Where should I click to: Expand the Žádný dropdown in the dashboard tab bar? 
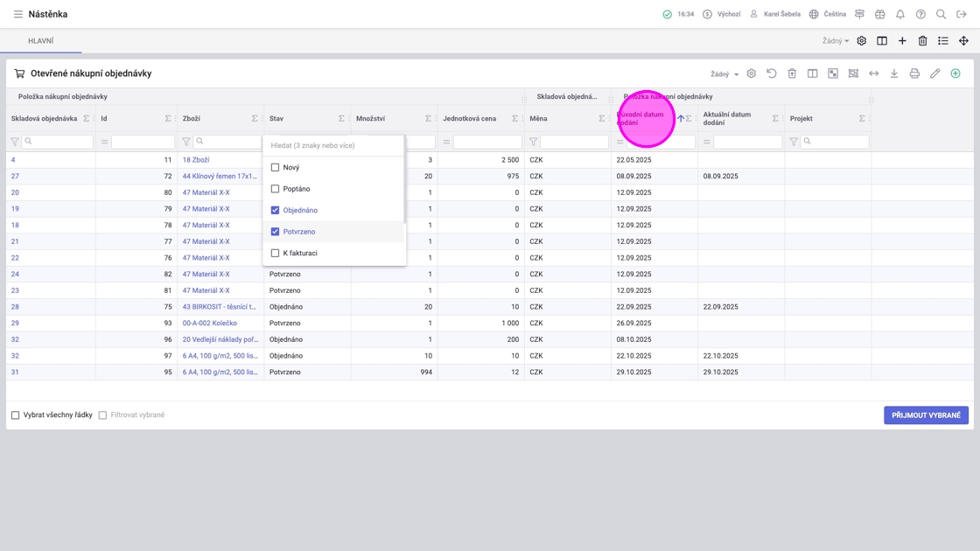point(835,41)
